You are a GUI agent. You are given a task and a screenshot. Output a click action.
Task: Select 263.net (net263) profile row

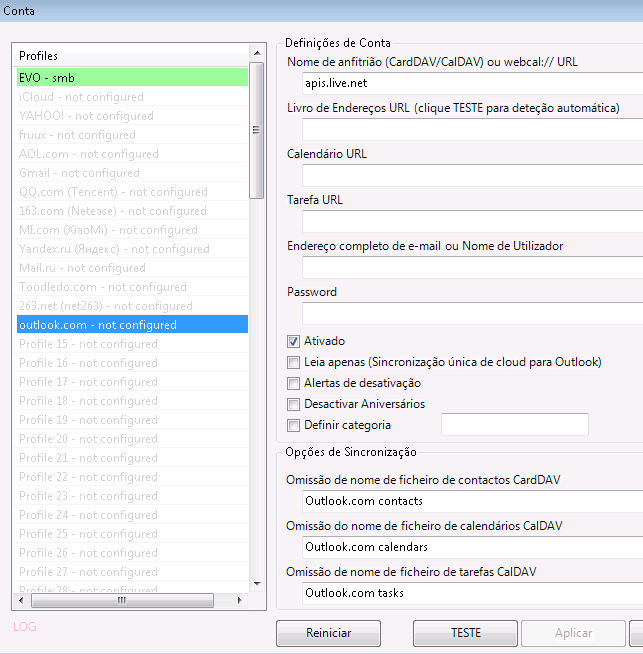132,306
